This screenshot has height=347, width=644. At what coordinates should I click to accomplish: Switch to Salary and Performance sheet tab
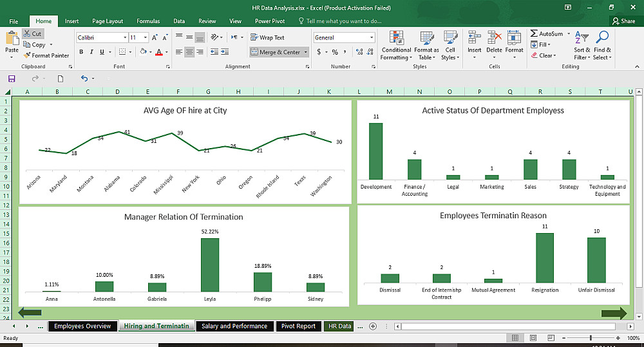click(x=234, y=326)
